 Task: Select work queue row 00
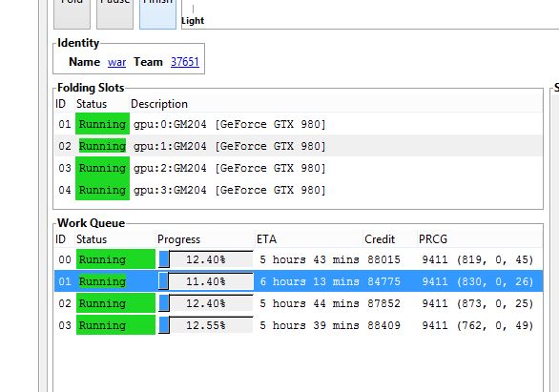[x=299, y=259]
